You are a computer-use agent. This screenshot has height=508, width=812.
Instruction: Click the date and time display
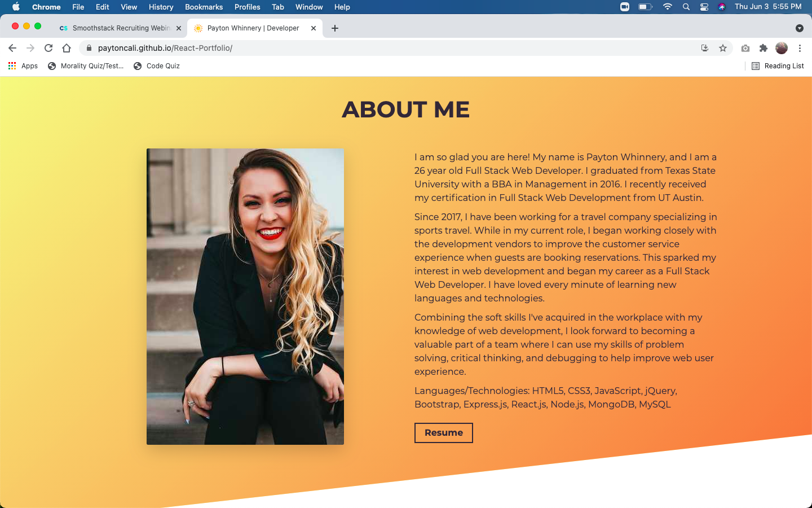coord(768,7)
